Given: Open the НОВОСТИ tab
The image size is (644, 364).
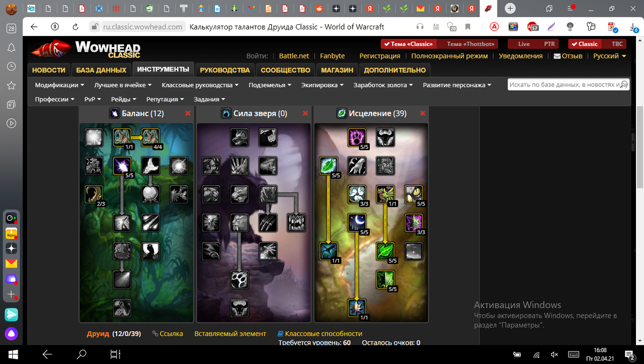Looking at the screenshot, I should coord(49,70).
